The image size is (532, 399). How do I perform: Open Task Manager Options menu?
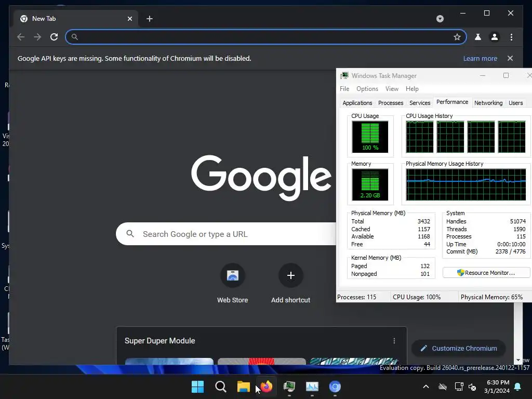click(367, 89)
